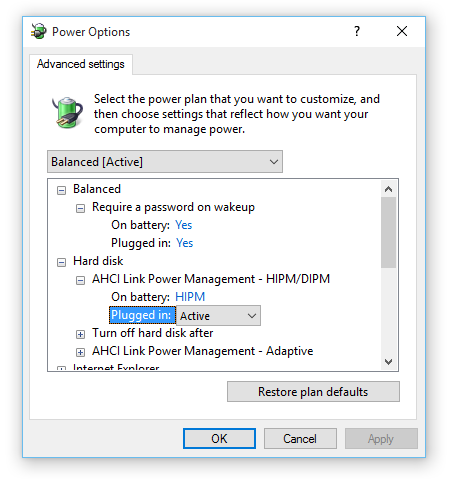This screenshot has height=479, width=457.
Task: Change password On battery Yes value
Action: click(x=184, y=225)
